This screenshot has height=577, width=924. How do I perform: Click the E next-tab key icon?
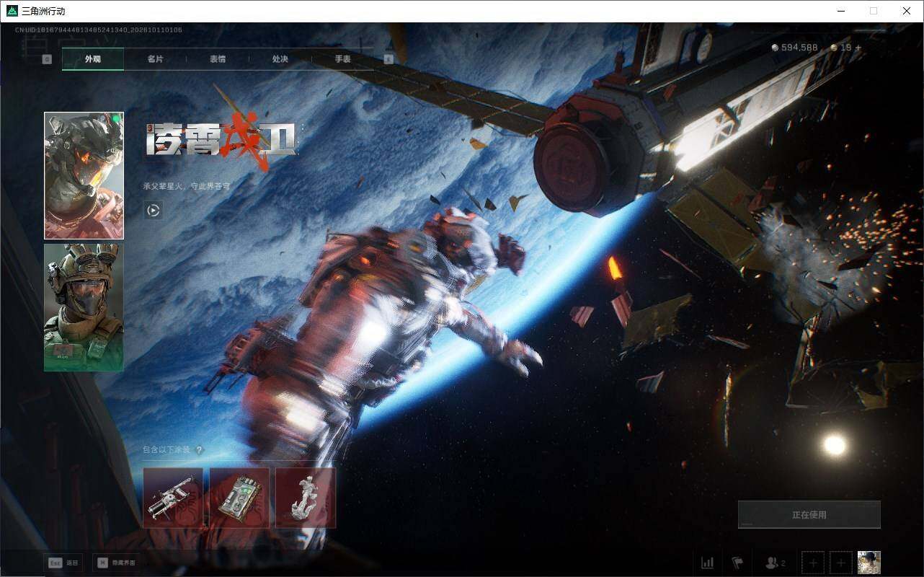tap(388, 60)
